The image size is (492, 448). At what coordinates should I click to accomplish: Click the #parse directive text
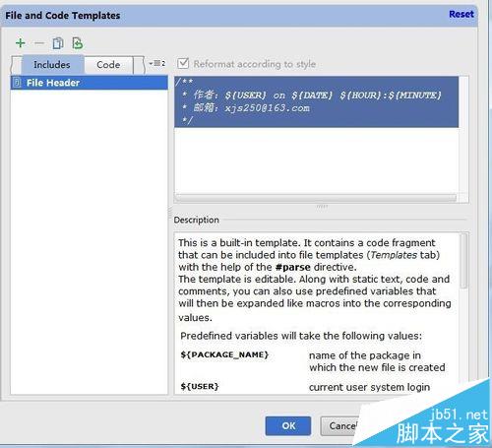coord(293,267)
